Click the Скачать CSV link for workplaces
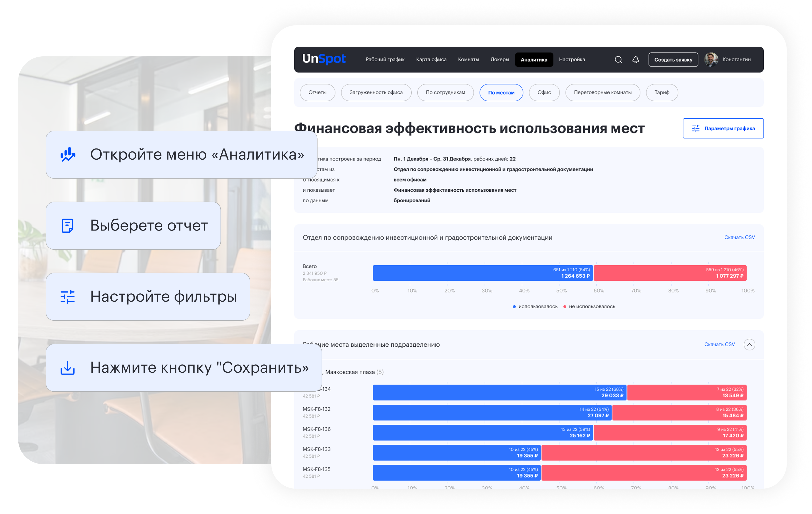 719,344
